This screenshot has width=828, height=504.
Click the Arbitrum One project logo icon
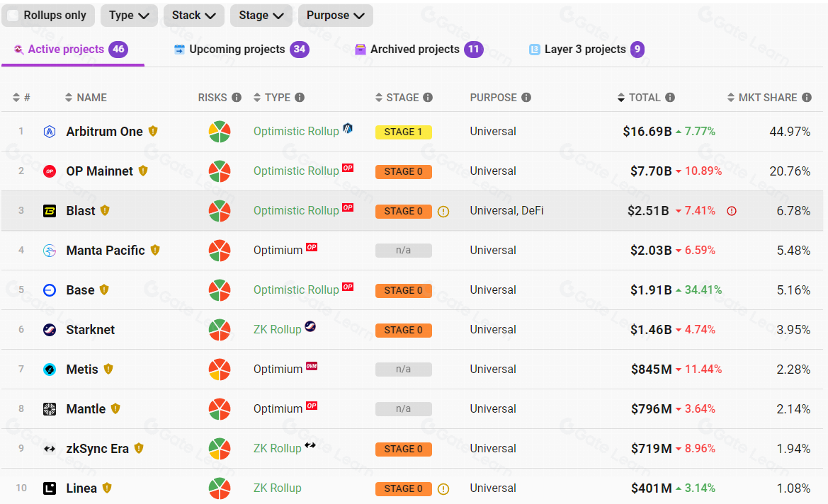(x=50, y=132)
